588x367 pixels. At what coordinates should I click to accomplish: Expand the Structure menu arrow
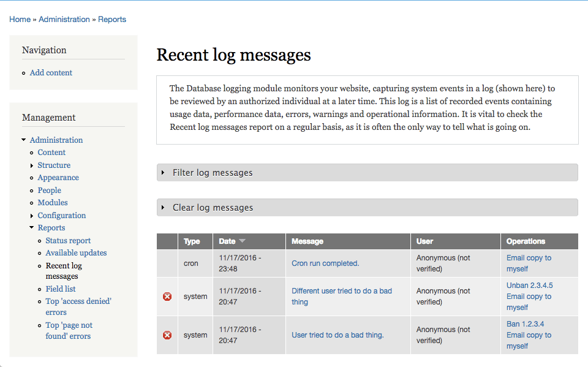point(32,165)
